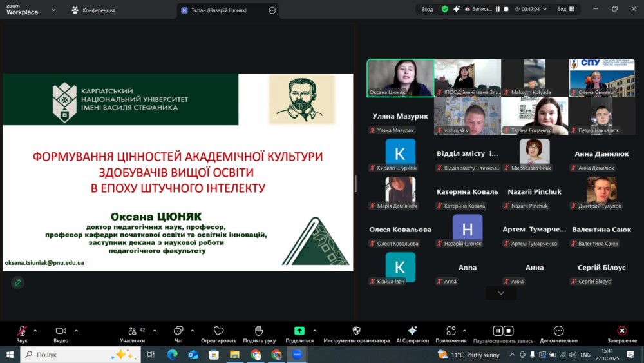Open the Участники participants panel
The image size is (644, 363).
pos(132,331)
